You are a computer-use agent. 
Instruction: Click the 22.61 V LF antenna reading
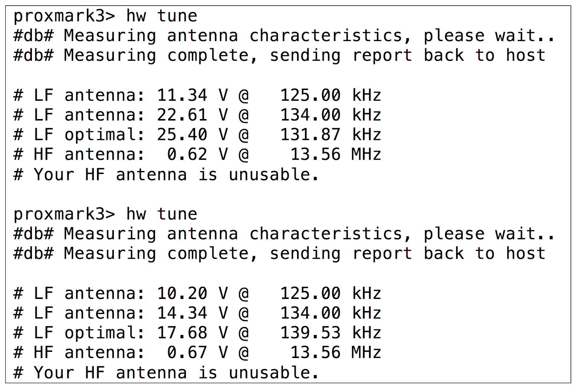192,115
